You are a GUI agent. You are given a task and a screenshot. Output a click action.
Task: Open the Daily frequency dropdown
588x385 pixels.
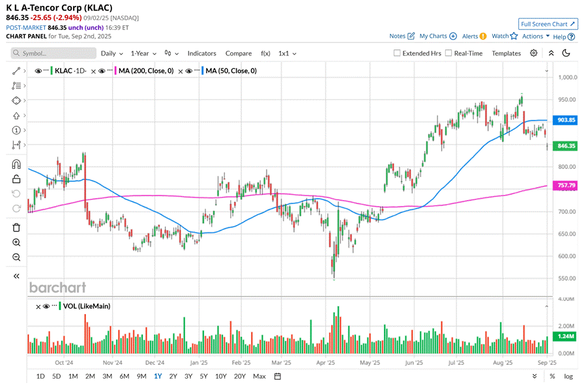pyautogui.click(x=111, y=53)
